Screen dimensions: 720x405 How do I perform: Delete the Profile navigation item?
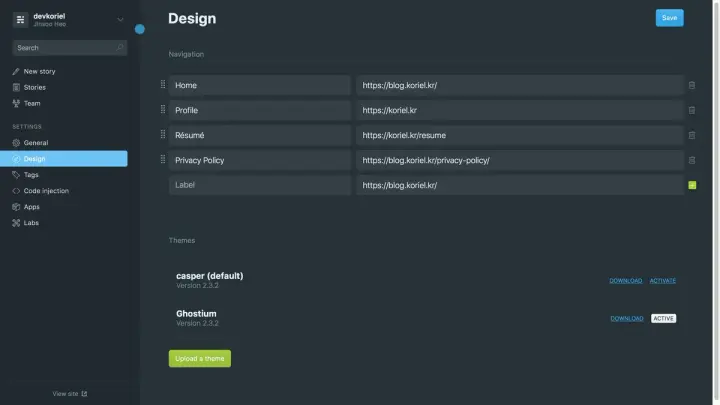pos(692,110)
